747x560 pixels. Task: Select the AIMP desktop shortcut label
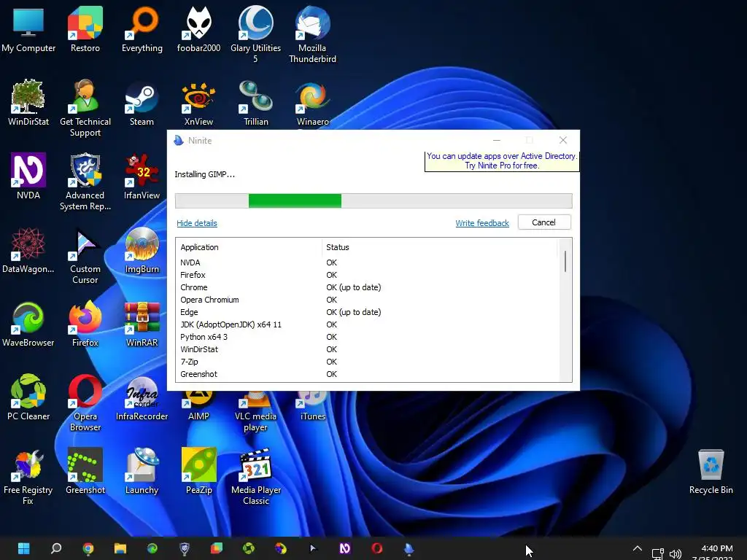coord(198,416)
